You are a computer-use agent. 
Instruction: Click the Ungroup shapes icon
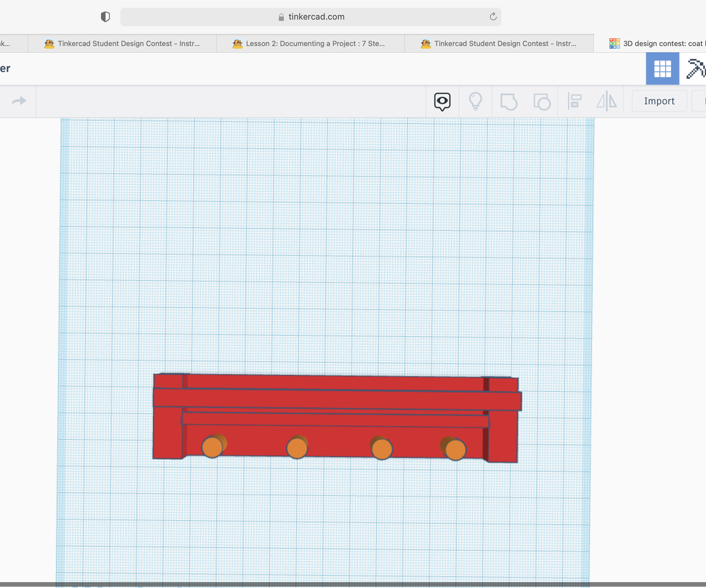(542, 102)
